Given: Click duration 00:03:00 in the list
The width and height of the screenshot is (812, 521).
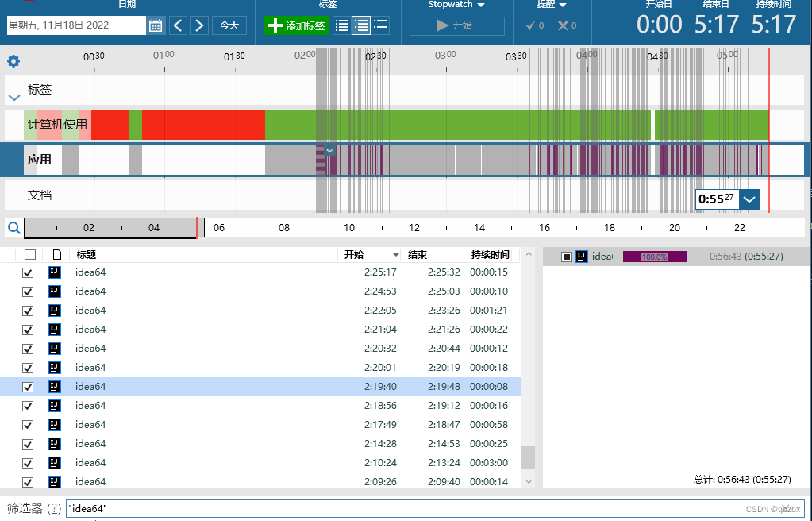Looking at the screenshot, I should tap(489, 462).
